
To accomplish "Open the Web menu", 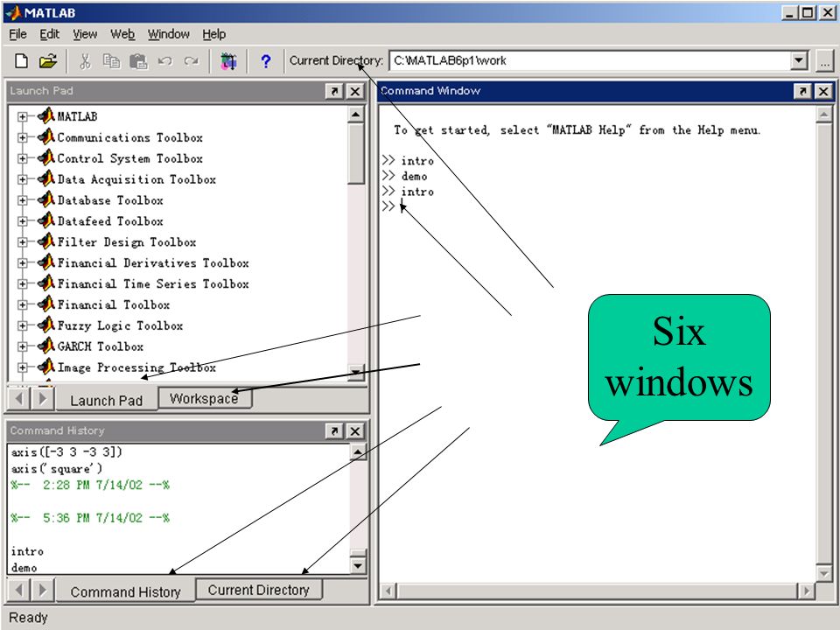I will coord(122,34).
